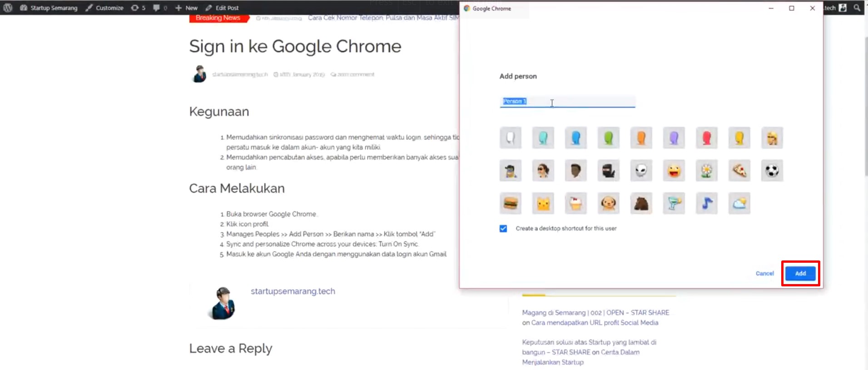
Task: Select the music note avatar
Action: [x=707, y=203]
